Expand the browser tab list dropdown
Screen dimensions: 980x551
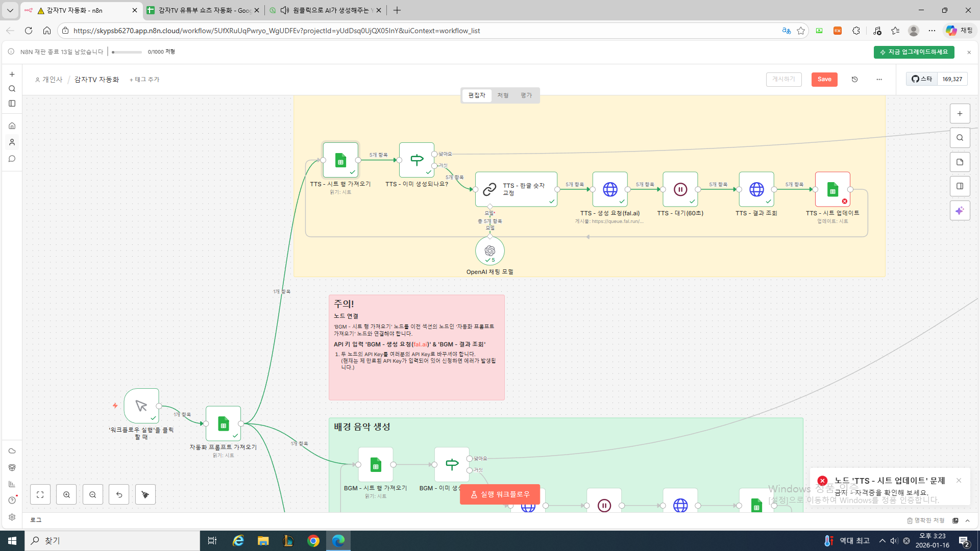click(10, 10)
